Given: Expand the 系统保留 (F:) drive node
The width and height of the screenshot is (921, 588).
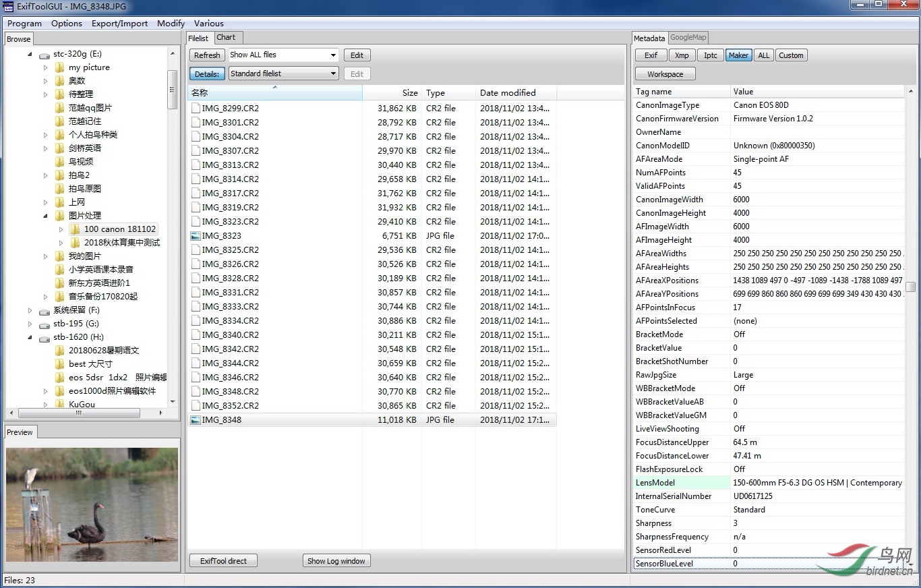Looking at the screenshot, I should click(30, 310).
